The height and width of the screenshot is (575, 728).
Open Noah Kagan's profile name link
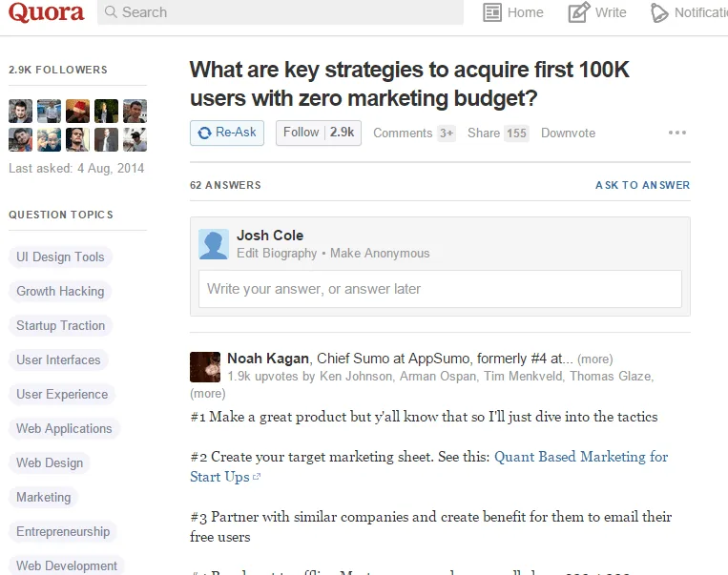point(268,359)
